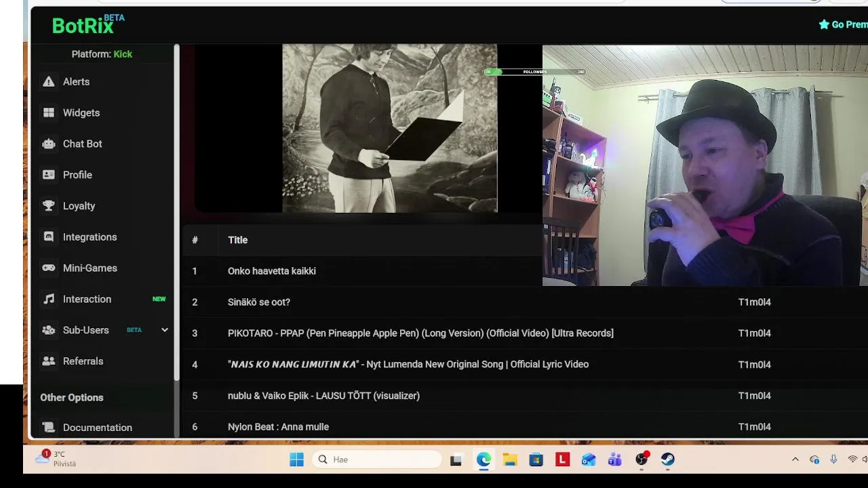Open the Loyalty trophy icon
Viewport: 868px width, 488px height.
point(48,206)
